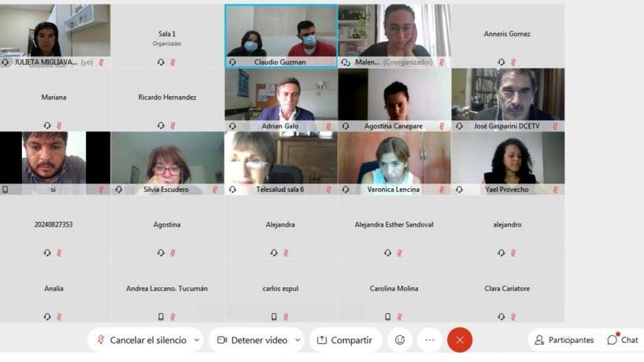Click headset icon on Claudio Guzman tile
644x362 pixels.
(232, 62)
